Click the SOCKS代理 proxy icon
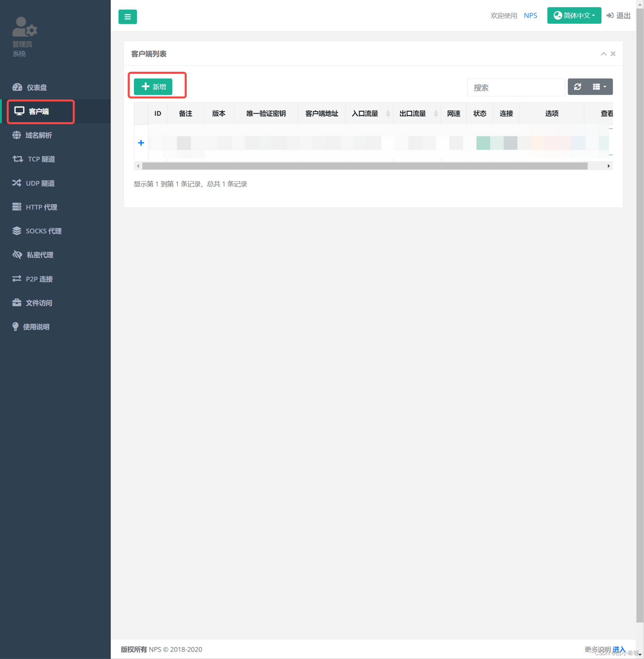The image size is (644, 659). click(x=16, y=231)
